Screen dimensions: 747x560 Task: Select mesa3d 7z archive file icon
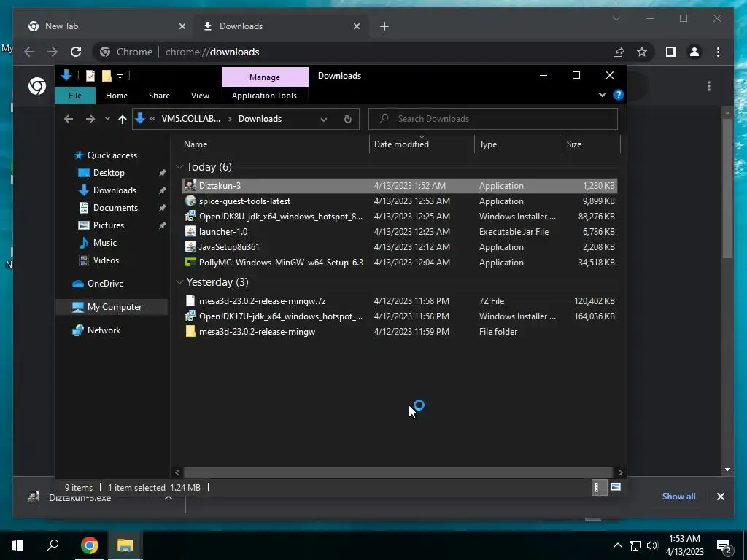(x=190, y=300)
